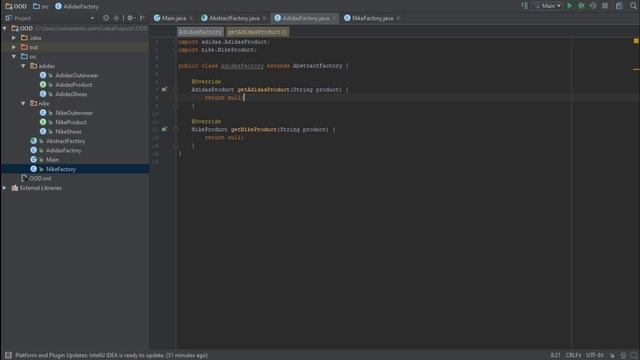Click the override gutter icon beside getAdidasProduct

(164, 89)
